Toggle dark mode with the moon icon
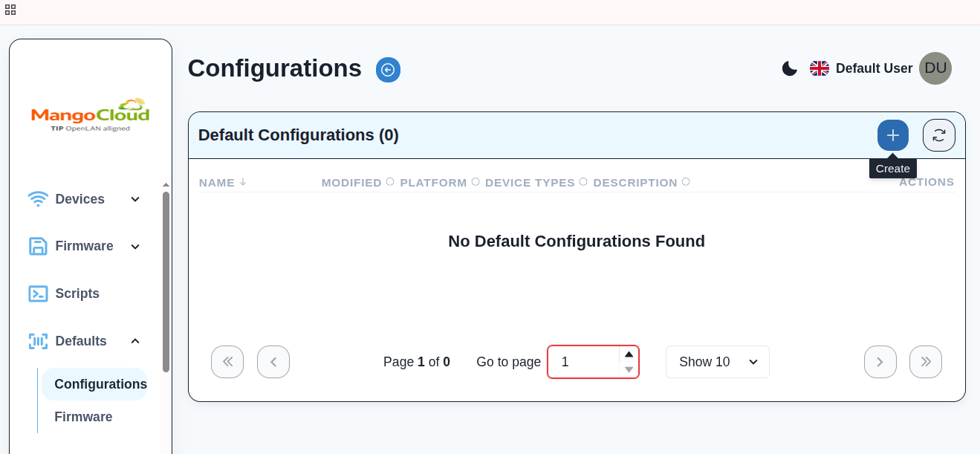Viewport: 980px width, 454px height. (x=789, y=68)
